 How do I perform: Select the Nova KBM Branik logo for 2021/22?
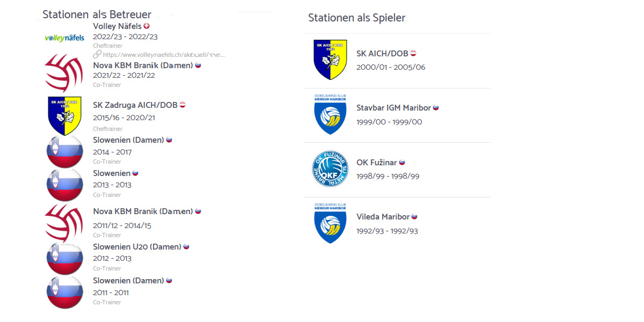64,74
